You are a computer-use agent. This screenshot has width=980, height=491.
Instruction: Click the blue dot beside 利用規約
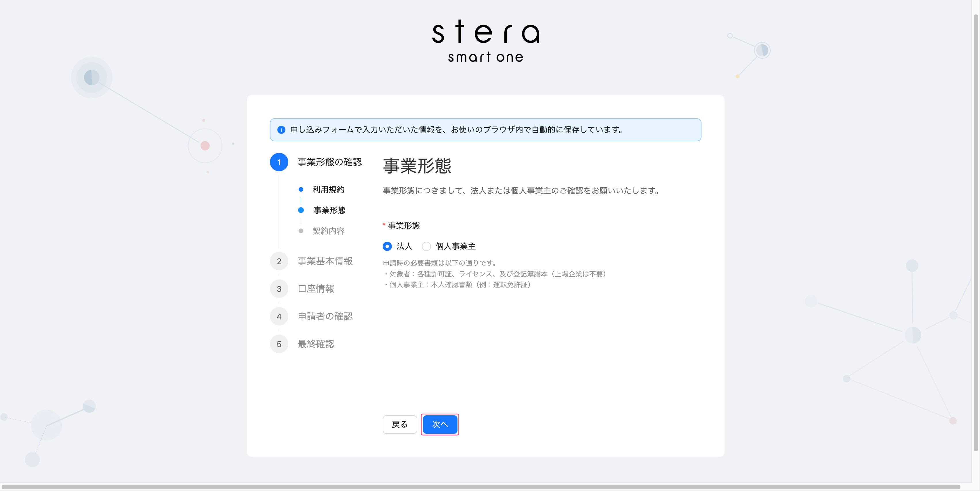(x=301, y=190)
